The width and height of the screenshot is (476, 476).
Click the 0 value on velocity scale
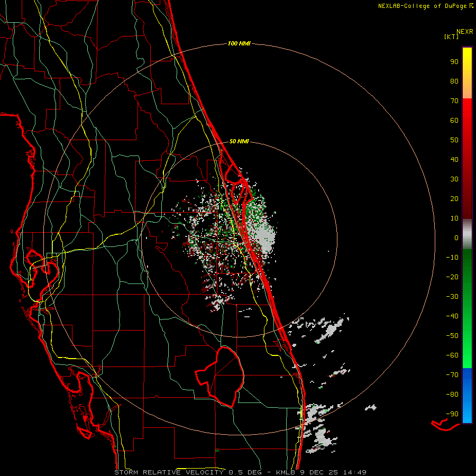pos(456,237)
